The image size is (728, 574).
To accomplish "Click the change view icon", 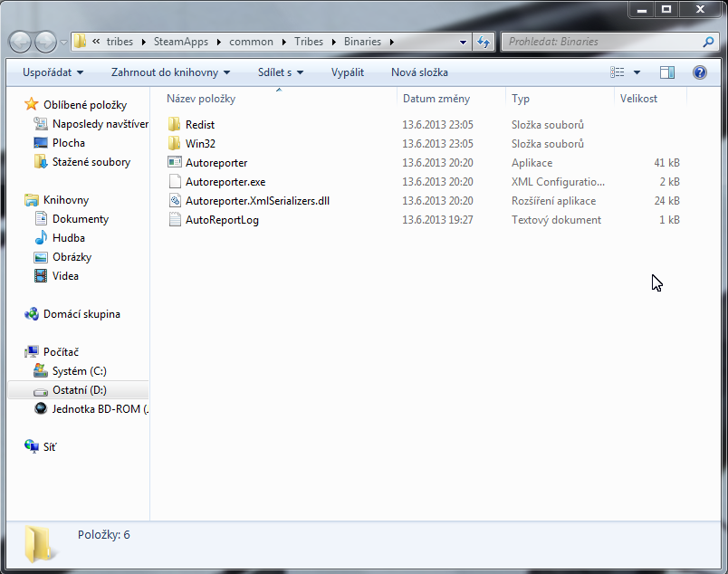I will (617, 72).
